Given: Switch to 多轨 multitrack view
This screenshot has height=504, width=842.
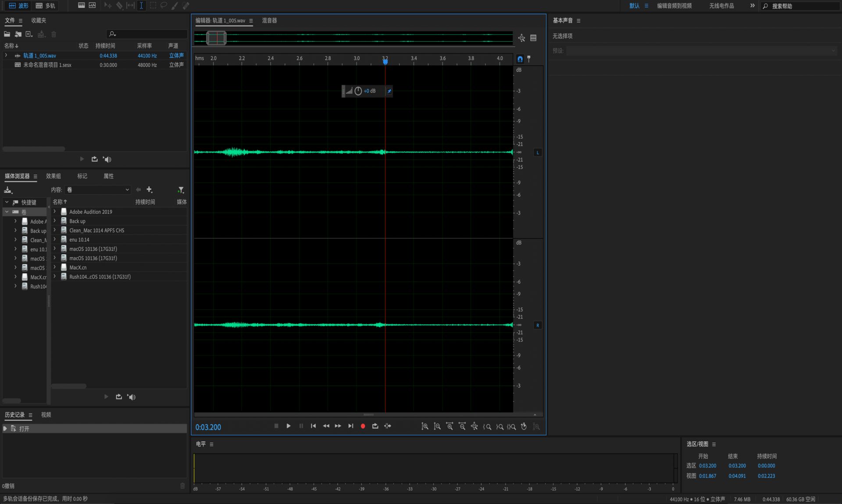Looking at the screenshot, I should click(x=46, y=6).
